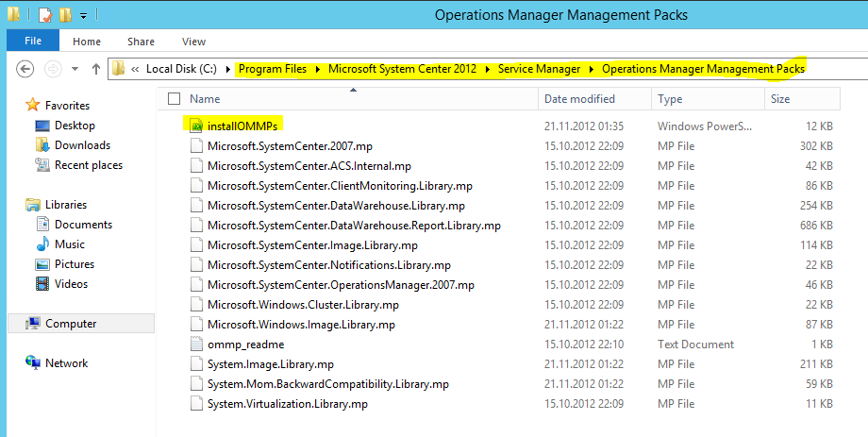Expand the chevron after Service Manager in the path
Viewport: 868px width, 437px height.
[592, 69]
